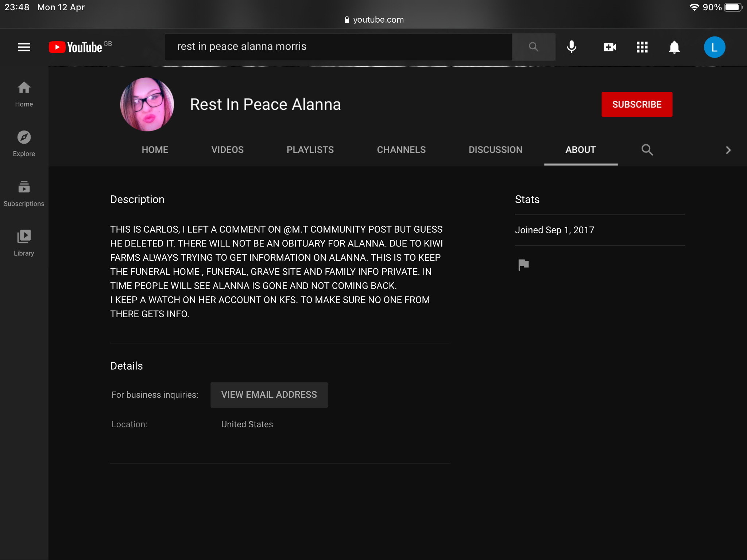
Task: Click the channel search magnifier icon
Action: [647, 150]
